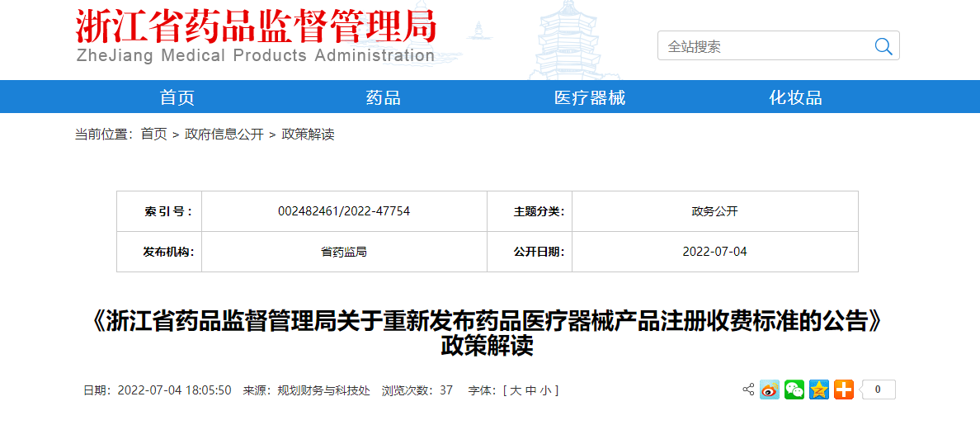Click 政府信息公开 breadcrumb link
Screen dimensions: 980x425
tap(224, 135)
